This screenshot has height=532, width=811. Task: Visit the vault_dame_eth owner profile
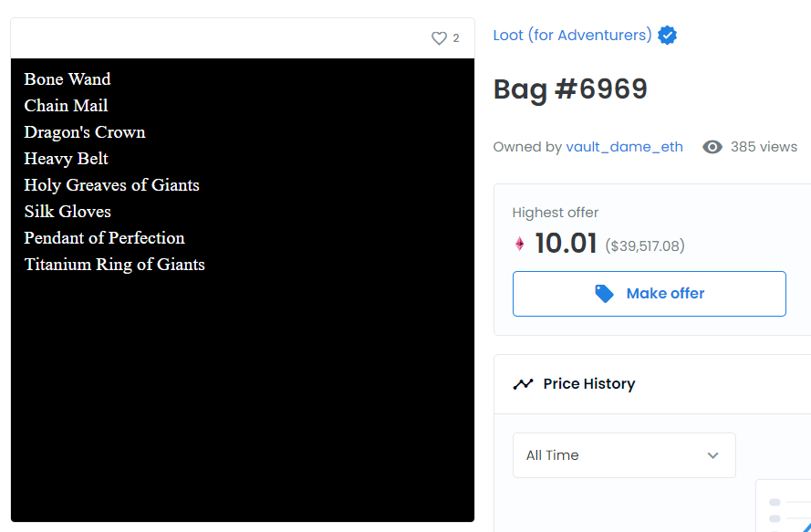[x=624, y=147]
